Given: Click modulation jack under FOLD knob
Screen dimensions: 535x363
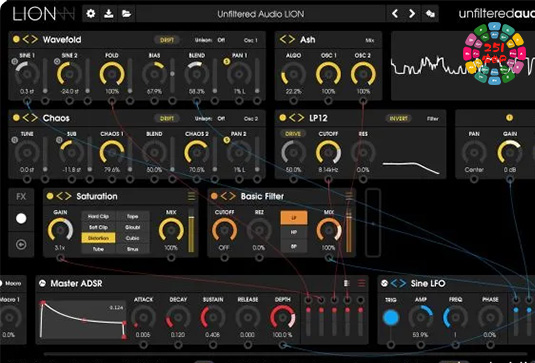Looking at the screenshot, I should coord(112,101).
